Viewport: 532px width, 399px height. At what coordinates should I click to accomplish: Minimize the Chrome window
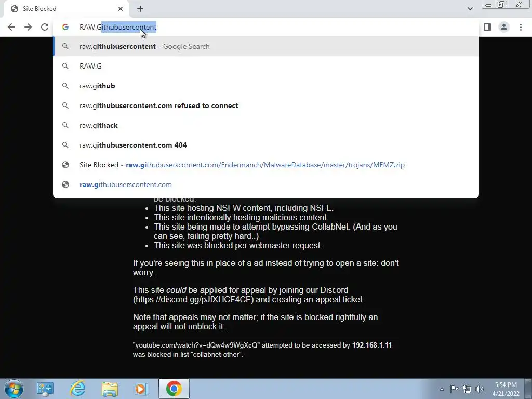(488, 4)
